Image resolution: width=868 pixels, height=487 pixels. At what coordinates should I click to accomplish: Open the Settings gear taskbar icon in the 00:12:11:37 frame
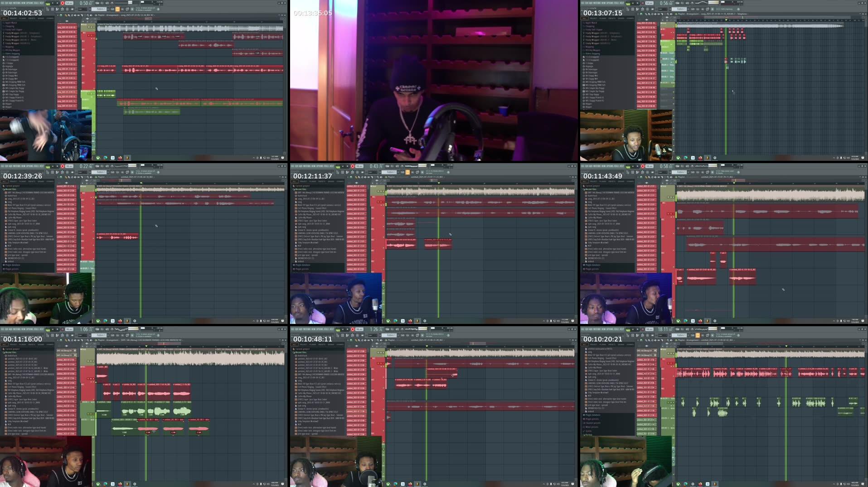tap(425, 321)
